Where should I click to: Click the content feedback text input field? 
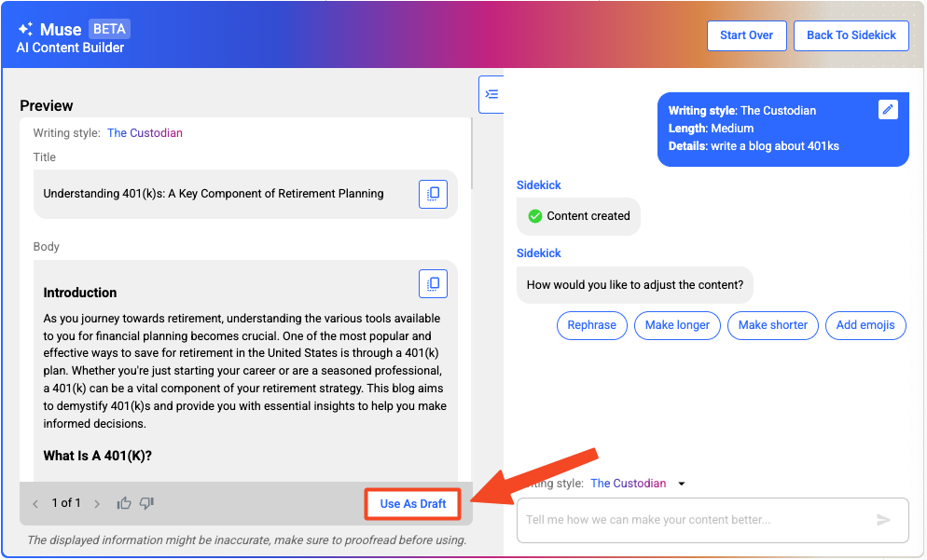click(695, 520)
